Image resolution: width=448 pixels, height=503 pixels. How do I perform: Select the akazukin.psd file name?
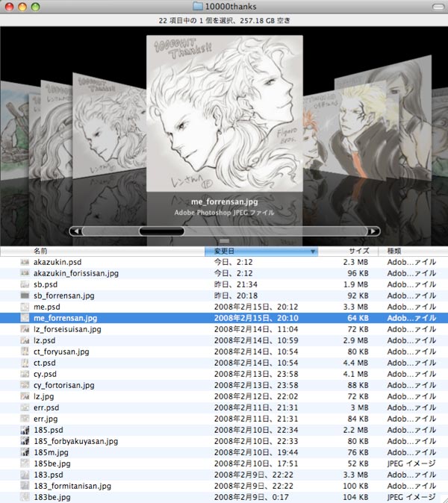point(57,263)
